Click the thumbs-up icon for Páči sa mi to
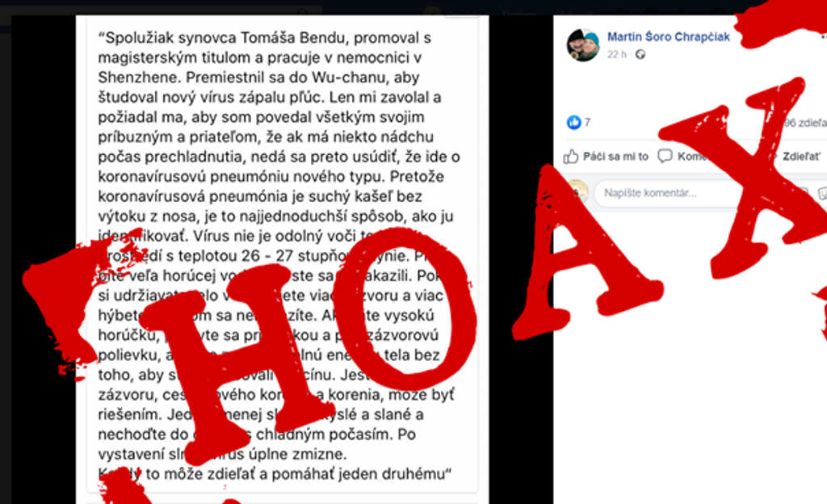 pos(571,156)
